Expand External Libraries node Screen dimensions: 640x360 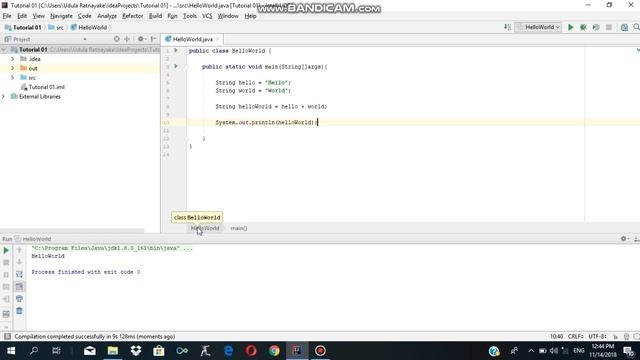[4, 96]
